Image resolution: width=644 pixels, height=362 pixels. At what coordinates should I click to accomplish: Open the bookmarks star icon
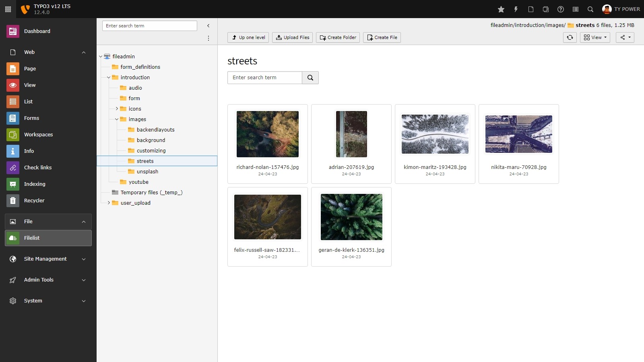coord(501,9)
